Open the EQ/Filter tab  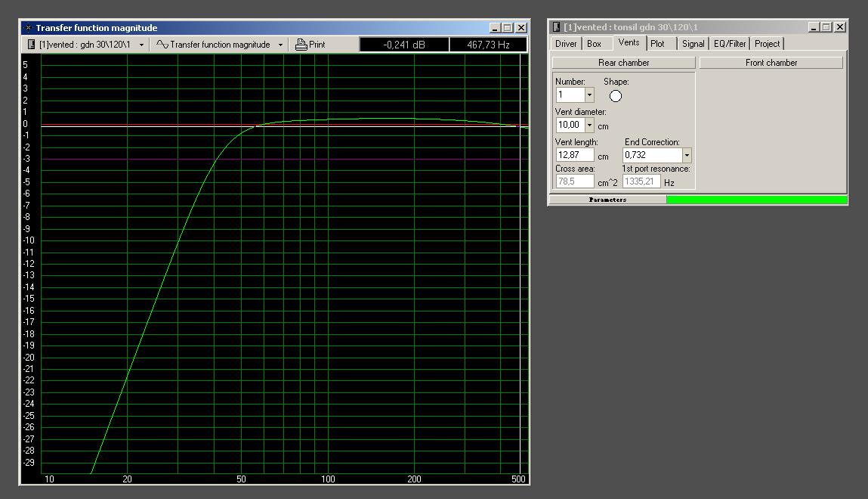[730, 44]
